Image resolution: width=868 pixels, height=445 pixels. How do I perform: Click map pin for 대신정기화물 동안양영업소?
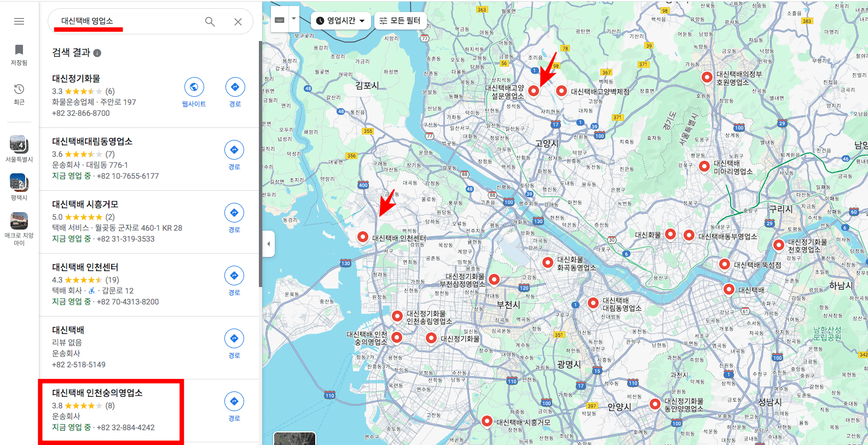pos(655,404)
